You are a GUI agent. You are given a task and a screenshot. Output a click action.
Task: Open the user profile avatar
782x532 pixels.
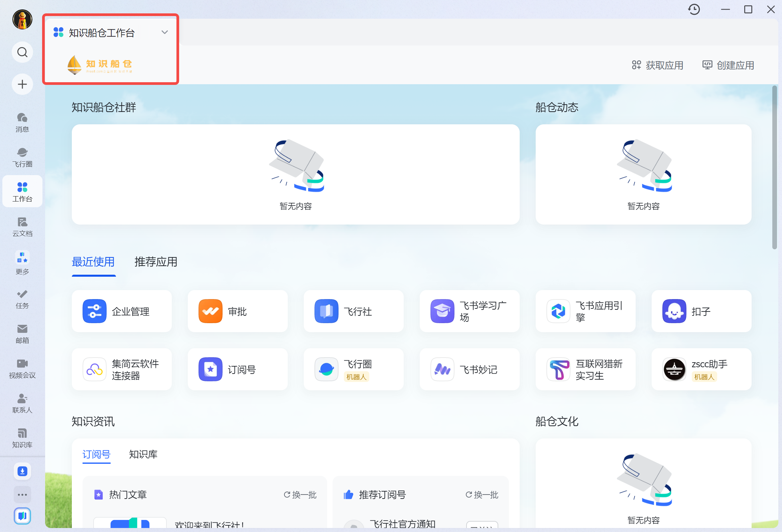[22, 19]
